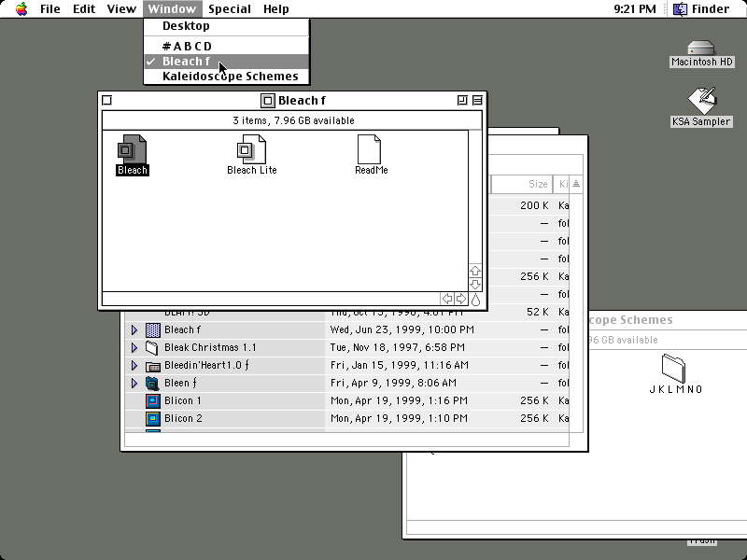Viewport: 747px width, 560px height.
Task: Select the Blicon 1 scheme icon
Action: click(152, 401)
